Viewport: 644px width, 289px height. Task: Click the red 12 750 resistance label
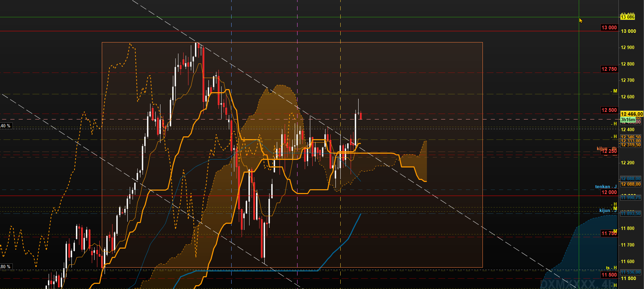609,69
